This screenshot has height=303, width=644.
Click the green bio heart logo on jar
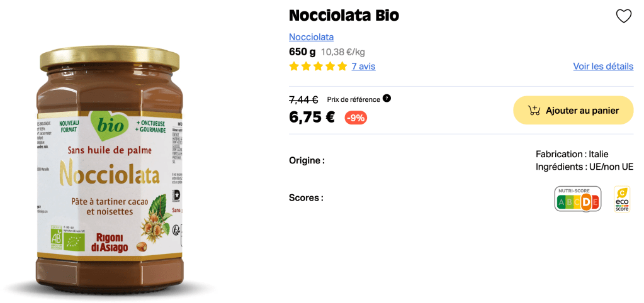tap(108, 126)
